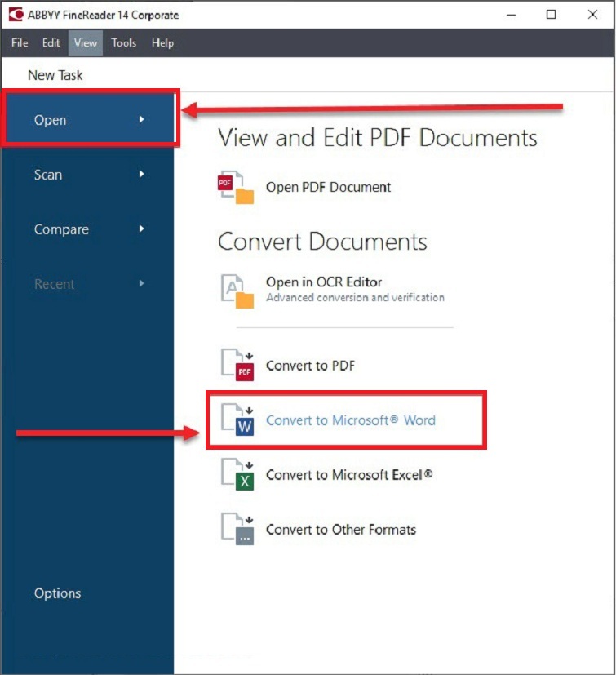Screen dimensions: 616x675
Task: Open the File menu
Action: tap(20, 42)
